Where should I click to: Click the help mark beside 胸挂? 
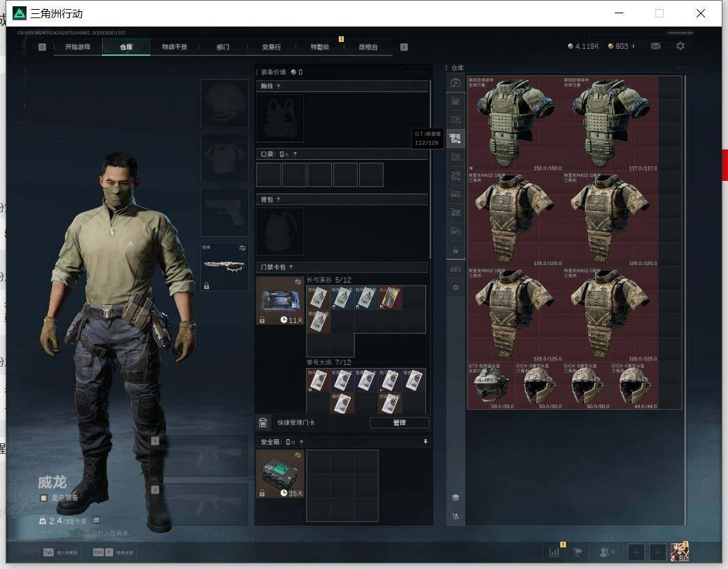tap(279, 87)
